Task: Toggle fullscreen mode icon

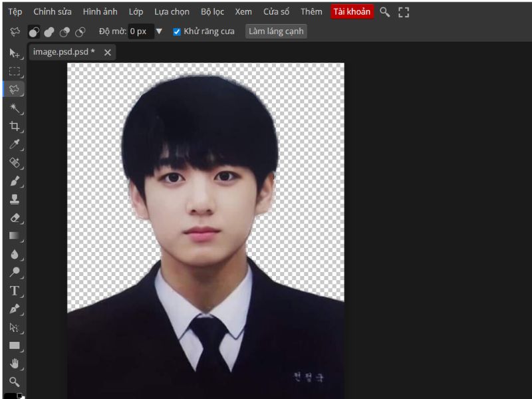Action: pyautogui.click(x=404, y=12)
